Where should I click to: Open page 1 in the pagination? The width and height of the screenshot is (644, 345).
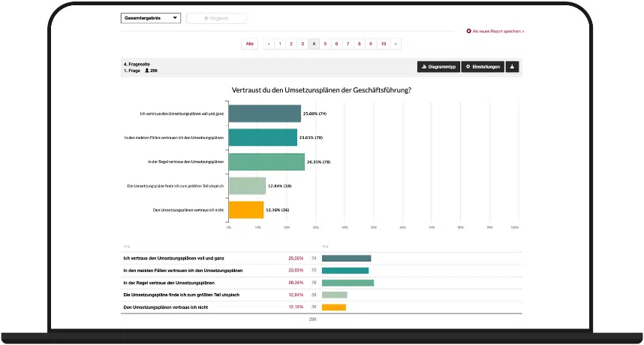280,44
